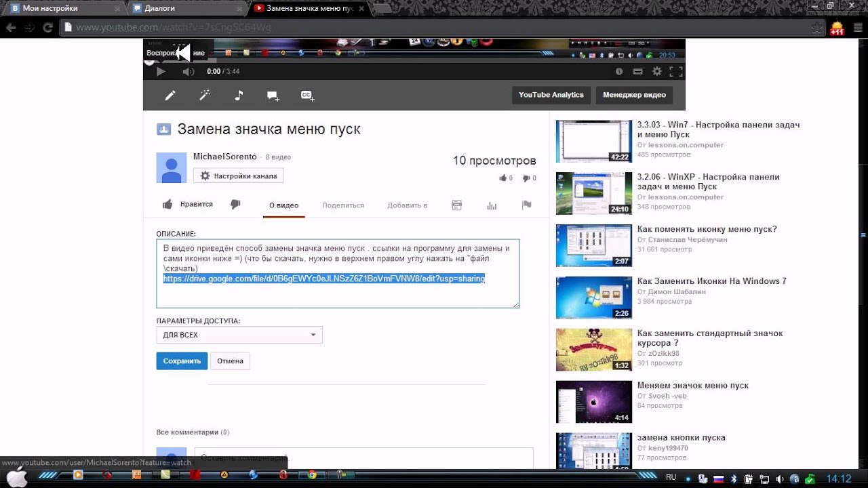Image resolution: width=868 pixels, height=488 pixels.
Task: Open Как заменить стандартный значок курсора video
Action: [x=710, y=338]
